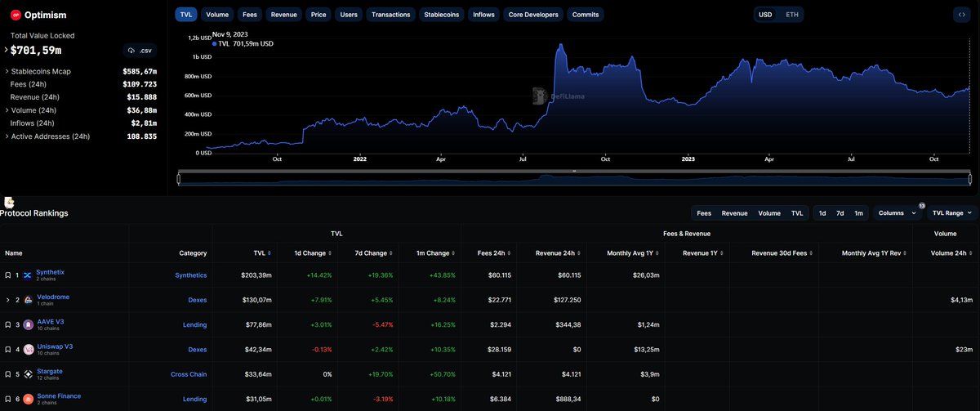This screenshot has width=980, height=411.
Task: Toggle the Volume chart metric
Action: (217, 15)
